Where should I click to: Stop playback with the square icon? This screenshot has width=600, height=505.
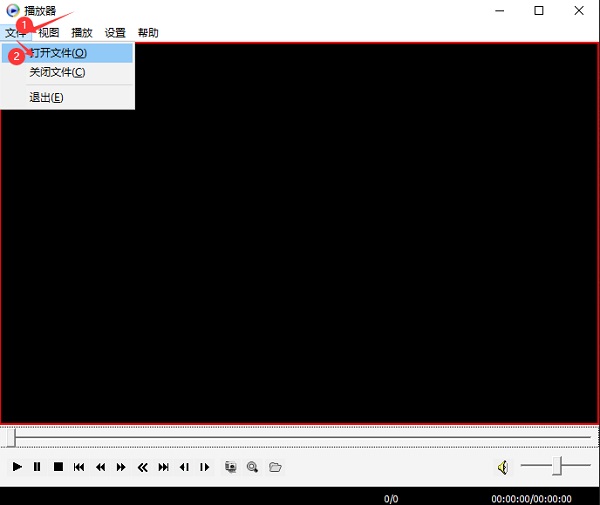click(x=58, y=467)
